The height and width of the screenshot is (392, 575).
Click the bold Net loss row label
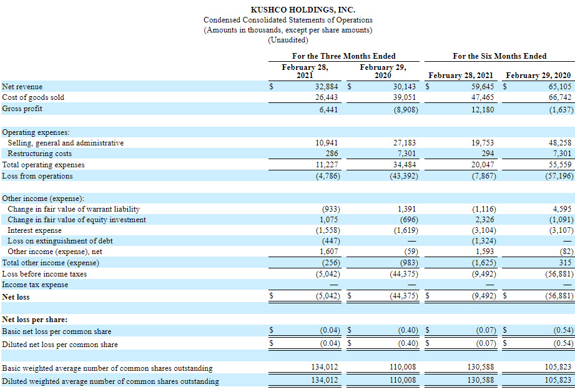click(16, 297)
